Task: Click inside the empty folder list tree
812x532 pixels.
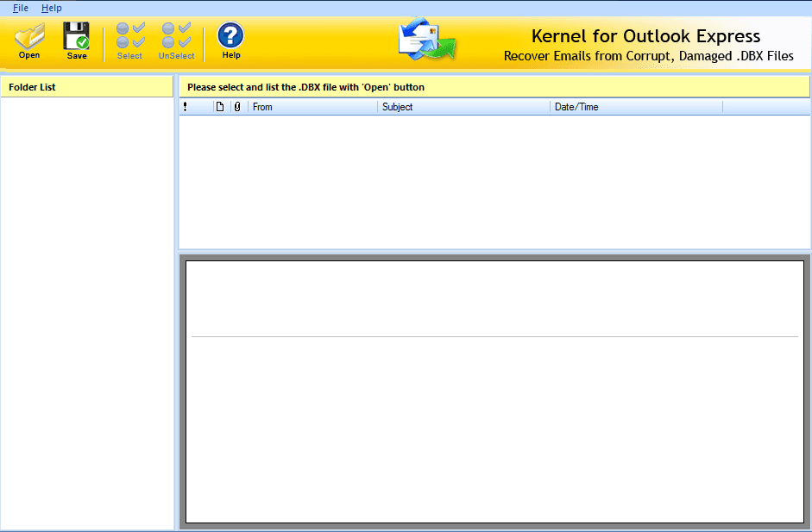Action: coord(87,313)
